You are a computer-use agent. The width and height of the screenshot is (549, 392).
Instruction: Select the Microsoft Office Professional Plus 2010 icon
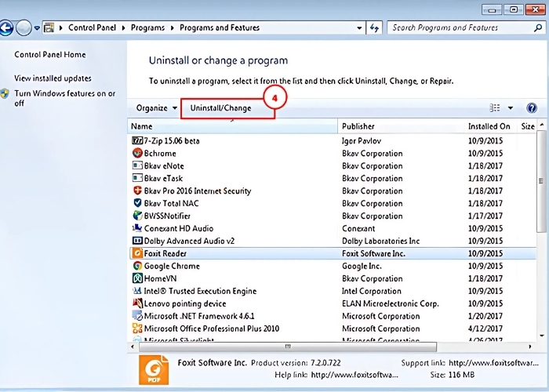(137, 329)
